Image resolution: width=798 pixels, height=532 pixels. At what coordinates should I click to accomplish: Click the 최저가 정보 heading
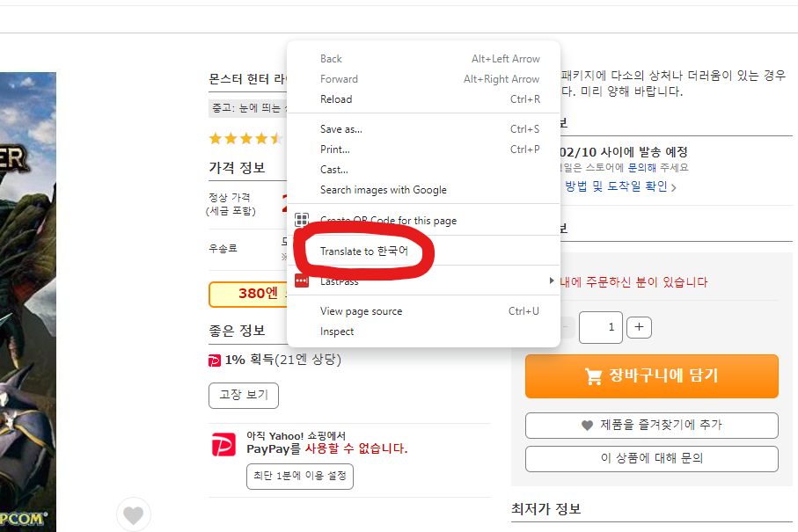pos(546,508)
